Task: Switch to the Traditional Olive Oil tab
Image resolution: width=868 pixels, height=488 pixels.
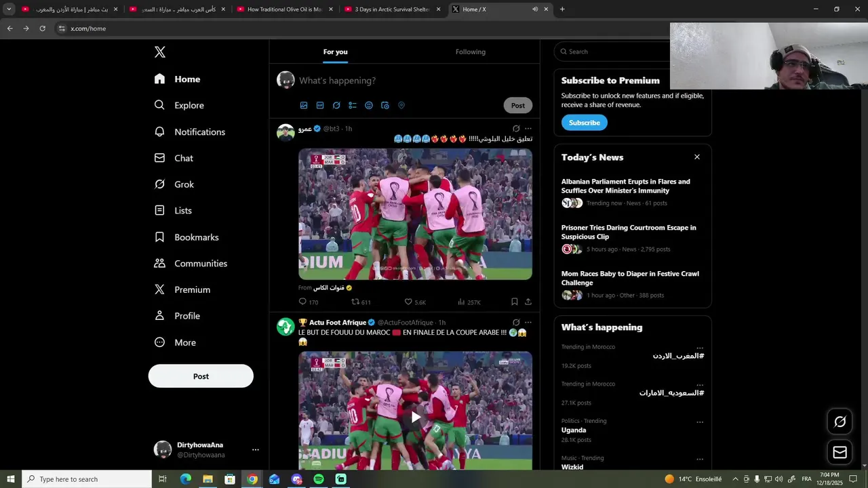Action: tap(285, 9)
